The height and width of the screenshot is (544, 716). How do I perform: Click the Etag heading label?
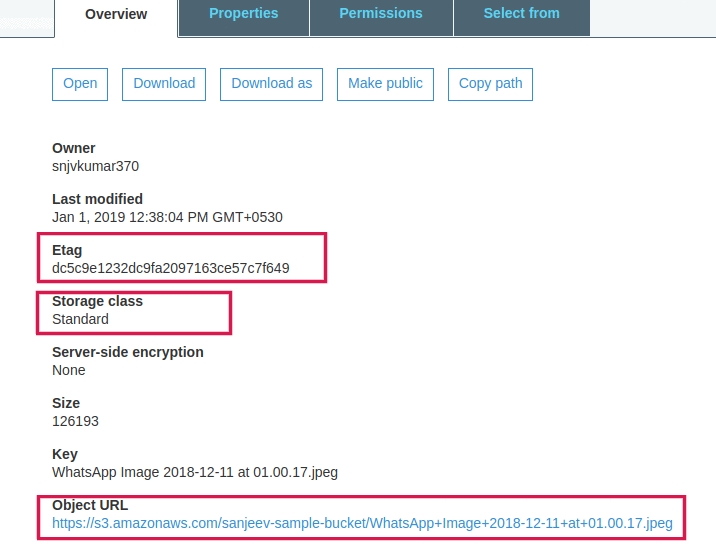tap(67, 250)
